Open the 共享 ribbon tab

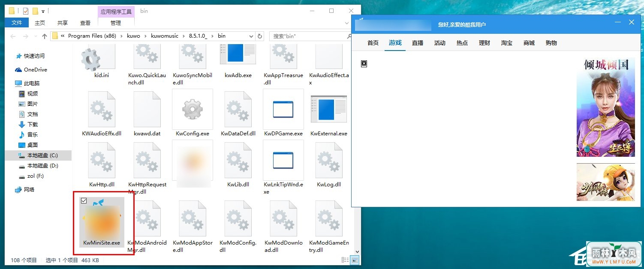63,23
